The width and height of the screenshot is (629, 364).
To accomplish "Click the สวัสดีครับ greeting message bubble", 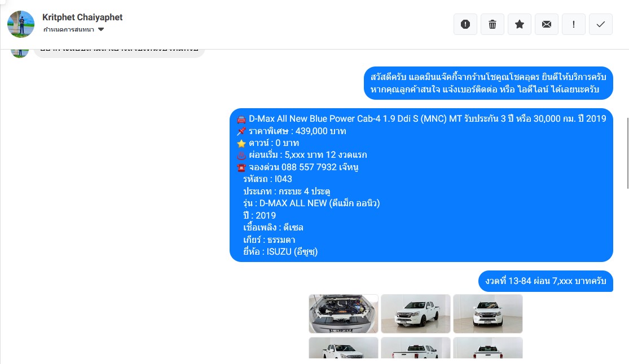I will pyautogui.click(x=488, y=83).
